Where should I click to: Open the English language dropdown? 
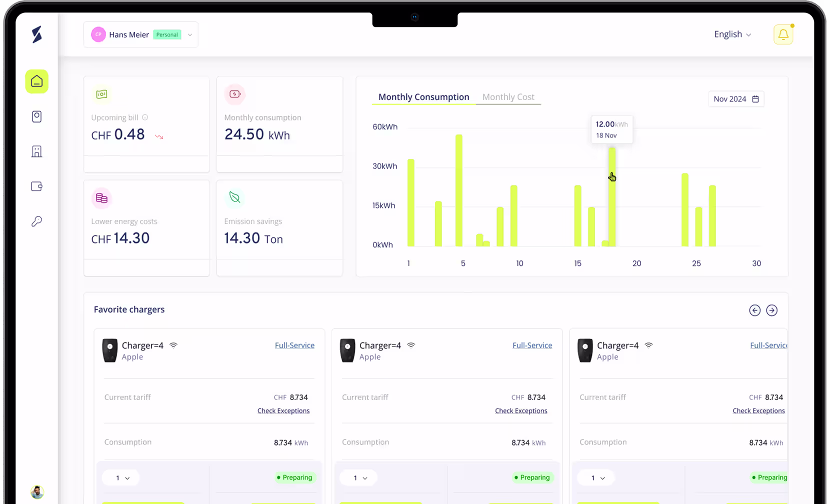tap(732, 34)
